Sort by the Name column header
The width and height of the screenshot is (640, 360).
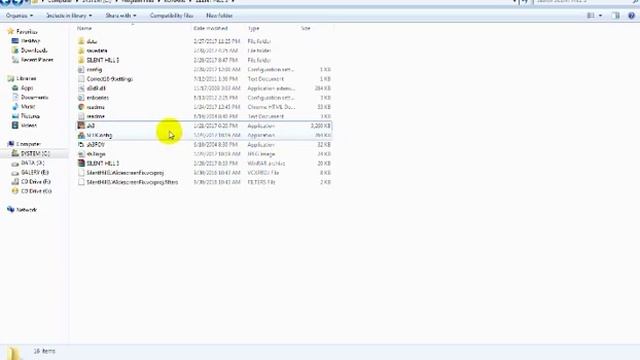pyautogui.click(x=84, y=28)
